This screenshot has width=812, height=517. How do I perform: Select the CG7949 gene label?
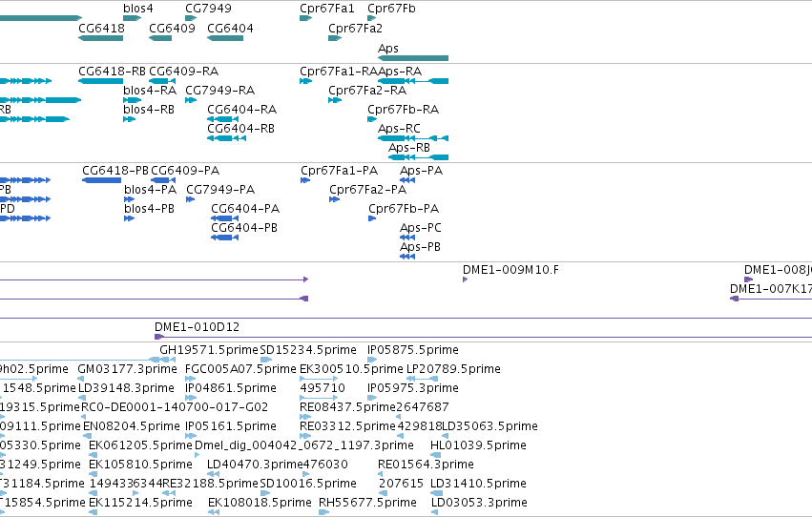pyautogui.click(x=208, y=9)
